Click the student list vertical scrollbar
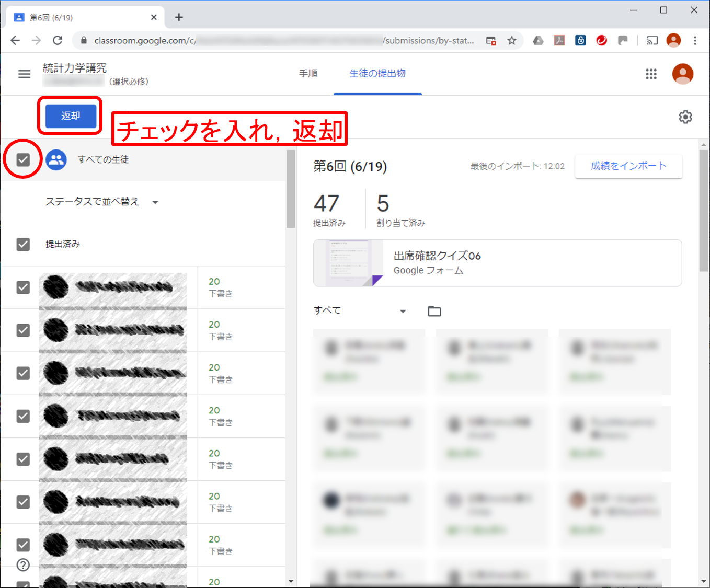 tap(291, 189)
